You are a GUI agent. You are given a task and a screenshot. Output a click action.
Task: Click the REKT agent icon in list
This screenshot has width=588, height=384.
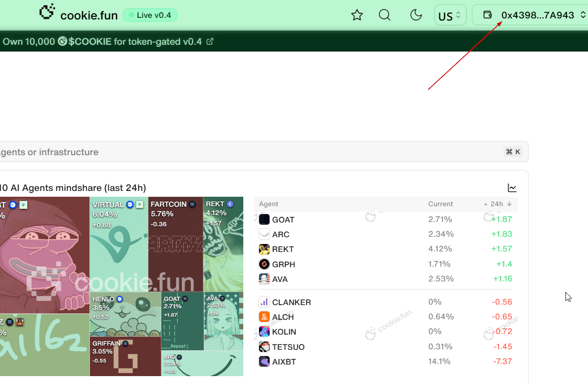(264, 249)
